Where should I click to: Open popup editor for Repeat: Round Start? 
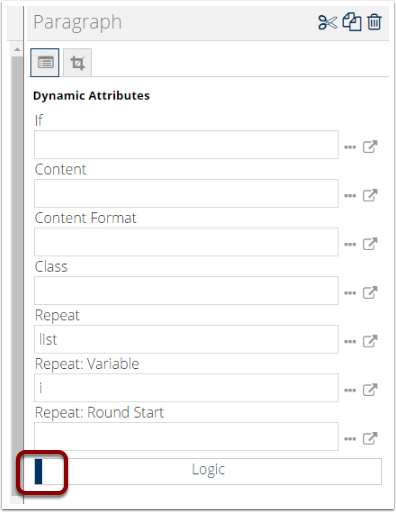pyautogui.click(x=370, y=439)
